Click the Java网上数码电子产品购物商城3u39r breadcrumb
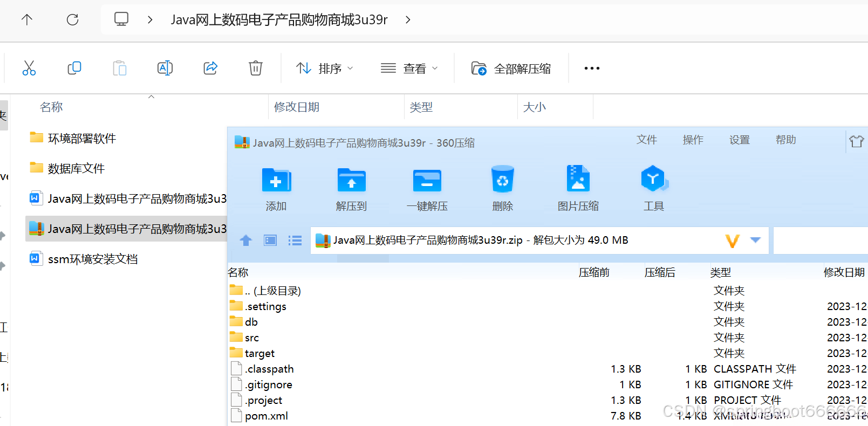 (x=279, y=20)
